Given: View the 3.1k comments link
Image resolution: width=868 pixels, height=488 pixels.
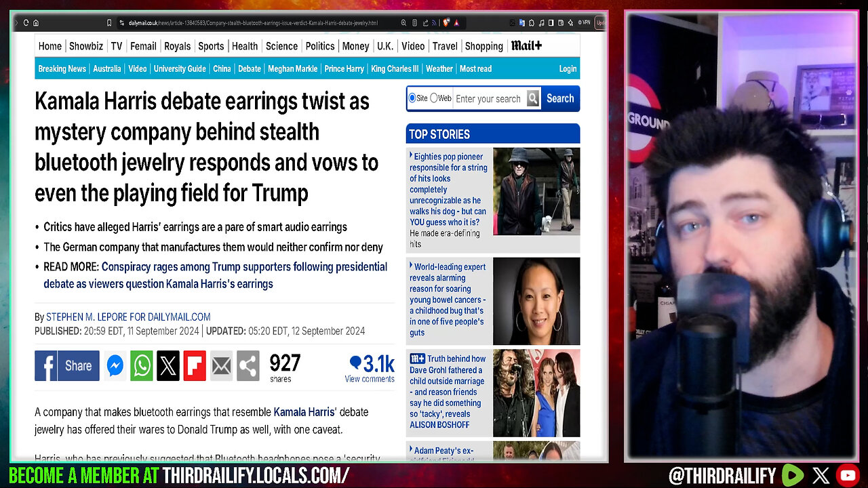Looking at the screenshot, I should (x=370, y=369).
